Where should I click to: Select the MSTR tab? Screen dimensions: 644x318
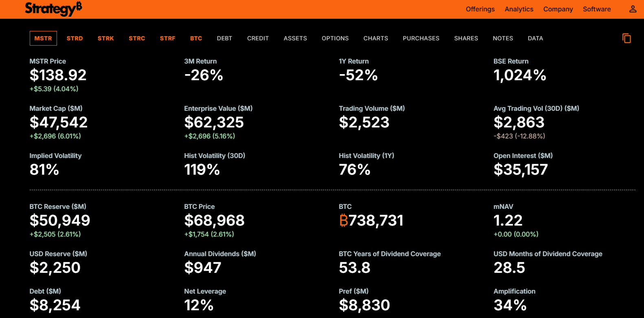click(x=43, y=38)
